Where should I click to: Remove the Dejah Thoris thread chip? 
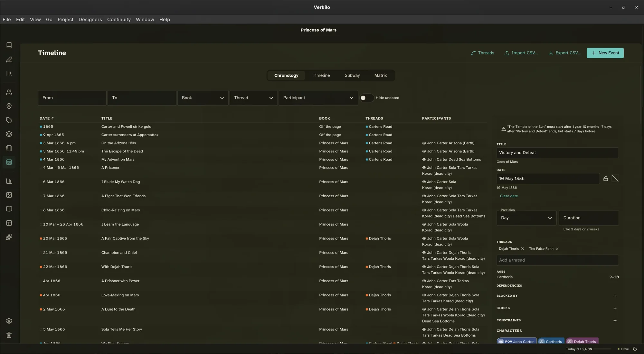[523, 249]
